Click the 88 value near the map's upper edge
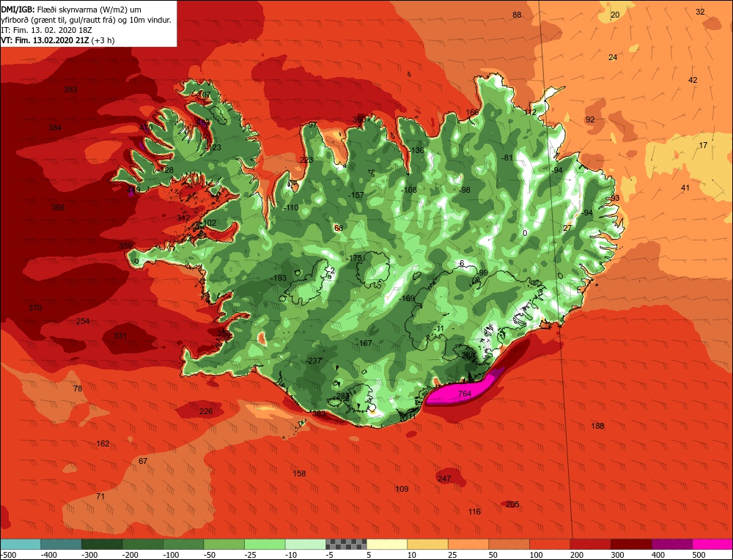This screenshot has height=560, width=733. click(x=517, y=15)
